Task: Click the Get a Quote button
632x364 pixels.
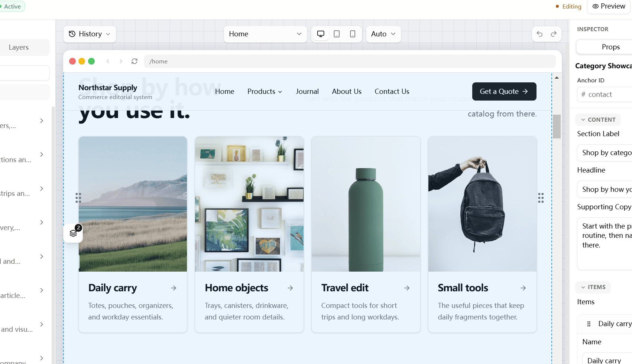Action: coord(504,91)
